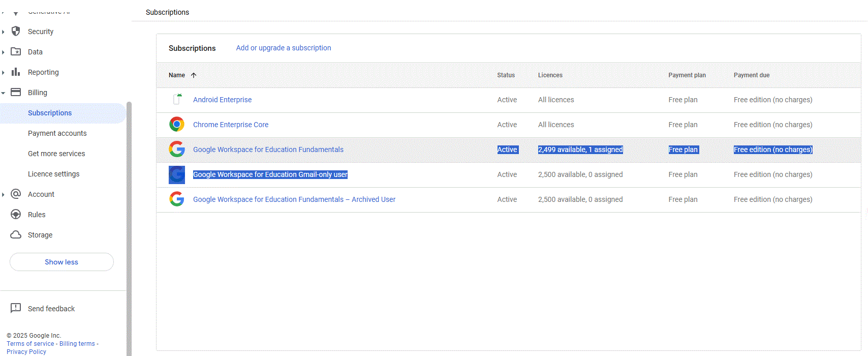
Task: Open Education Fundamentals – Archived User link
Action: [294, 199]
